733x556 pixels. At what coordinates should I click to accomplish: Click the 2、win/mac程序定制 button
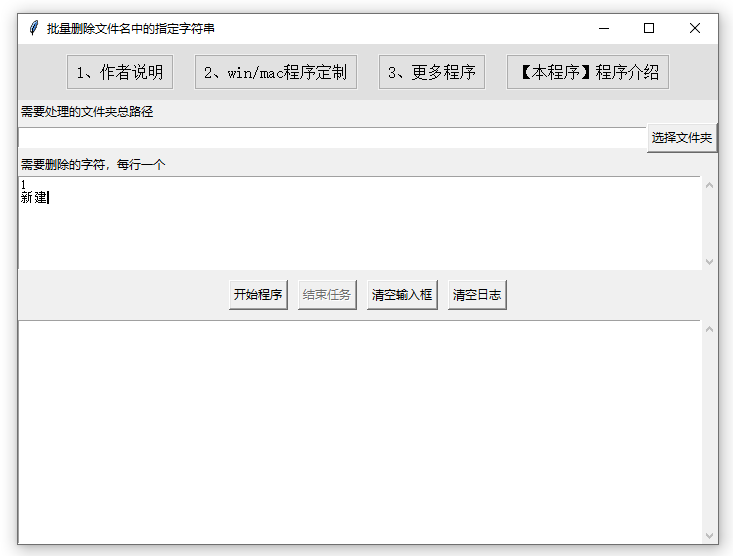pos(276,72)
